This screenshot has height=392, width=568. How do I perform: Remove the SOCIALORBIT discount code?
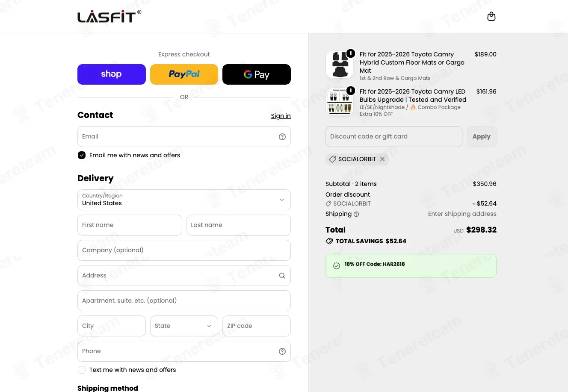point(382,159)
